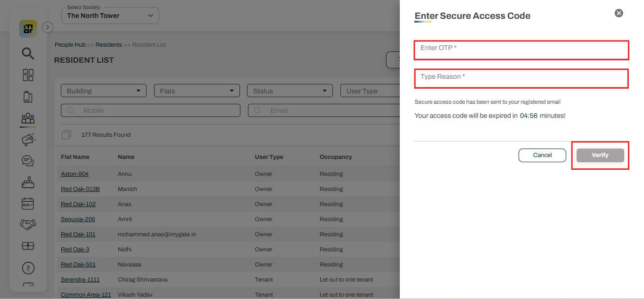The image size is (644, 299).
Task: Click the resident name Manish
Action: coord(127,189)
